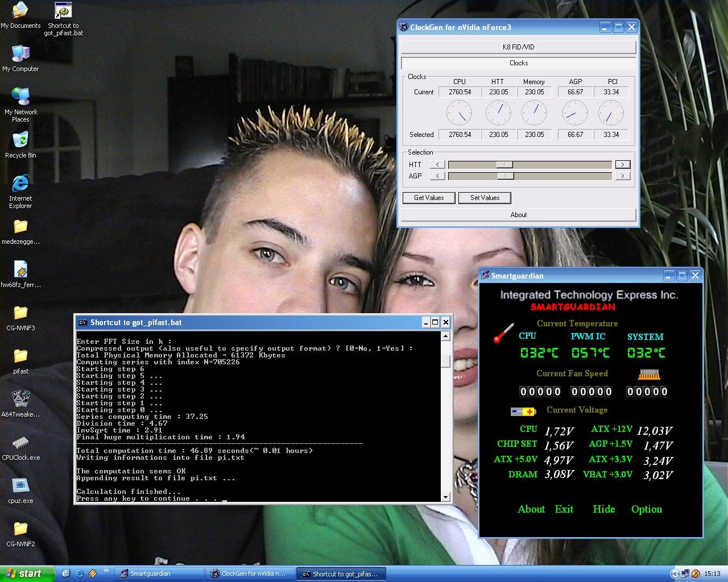728x582 pixels.
Task: Click the battery icon beside Current Voltage
Action: [x=523, y=411]
